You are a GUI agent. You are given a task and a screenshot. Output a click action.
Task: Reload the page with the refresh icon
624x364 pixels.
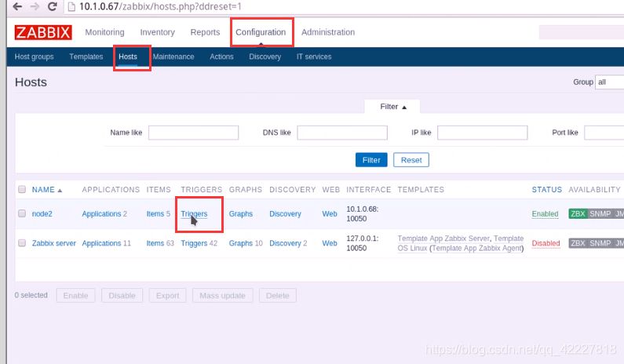52,6
